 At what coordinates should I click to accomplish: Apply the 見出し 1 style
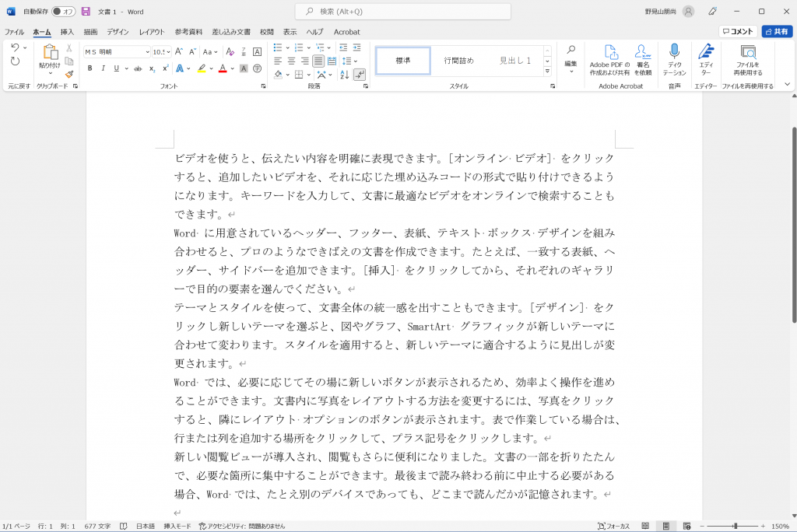click(515, 61)
